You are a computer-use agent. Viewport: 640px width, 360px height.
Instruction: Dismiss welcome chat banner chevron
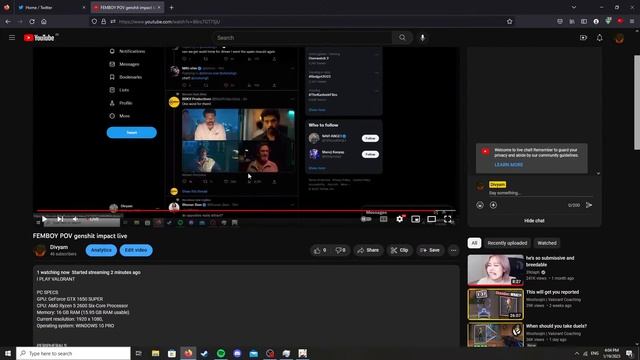[598, 173]
